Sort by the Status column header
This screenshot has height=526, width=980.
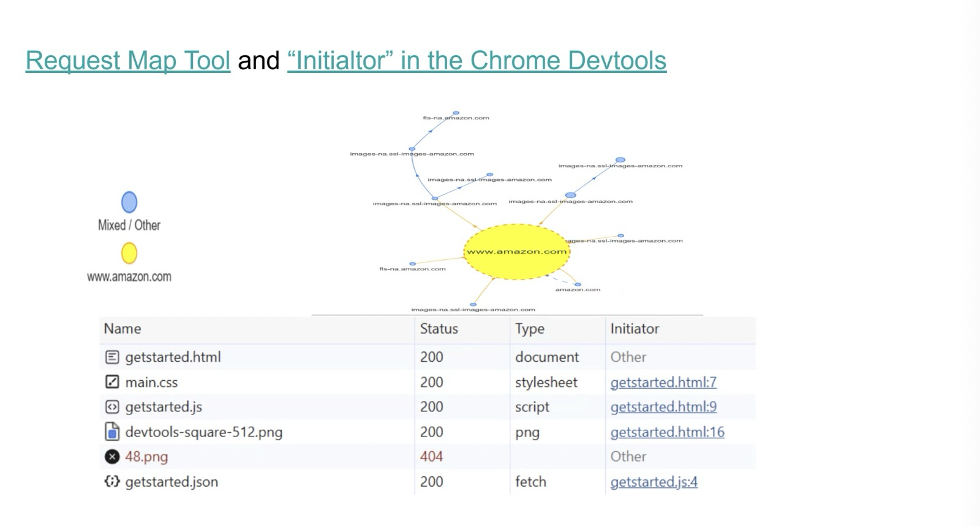point(439,329)
